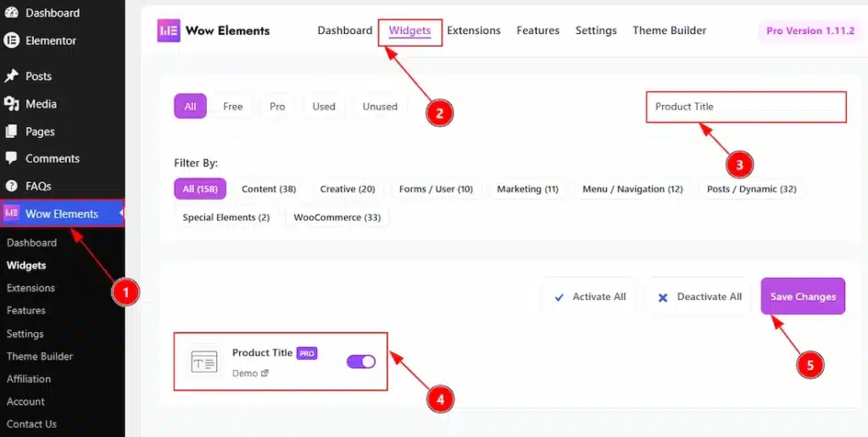Open the Product Title Demo link
Viewport: 868px width, 437px height.
coord(250,373)
